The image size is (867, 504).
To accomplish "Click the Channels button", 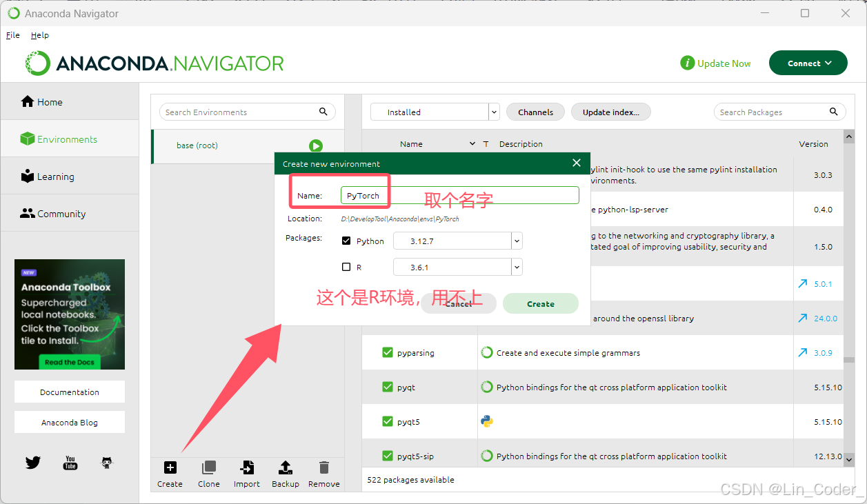I will (x=536, y=112).
